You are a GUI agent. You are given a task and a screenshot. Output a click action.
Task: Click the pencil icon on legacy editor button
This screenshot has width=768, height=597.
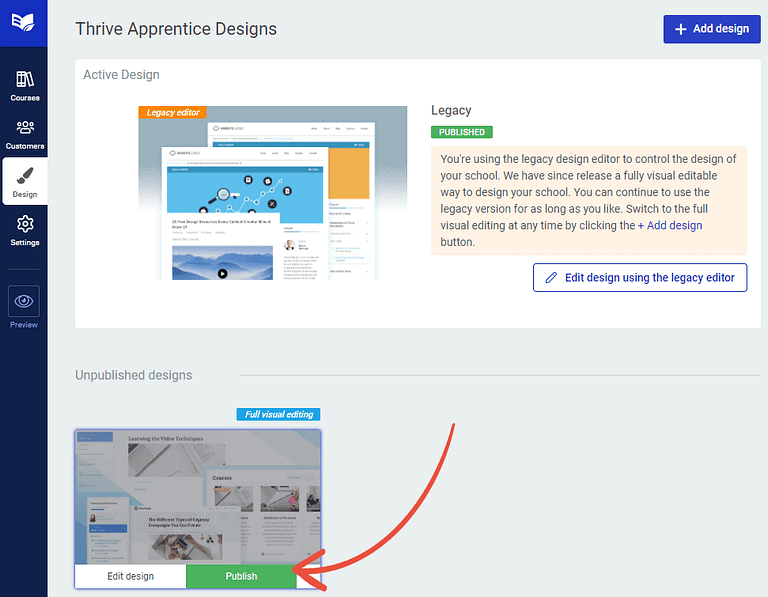click(551, 278)
